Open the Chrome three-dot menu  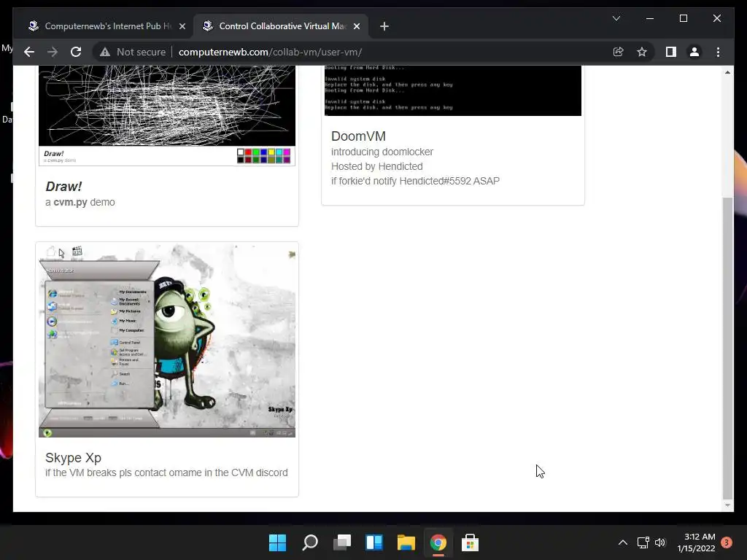(x=718, y=52)
